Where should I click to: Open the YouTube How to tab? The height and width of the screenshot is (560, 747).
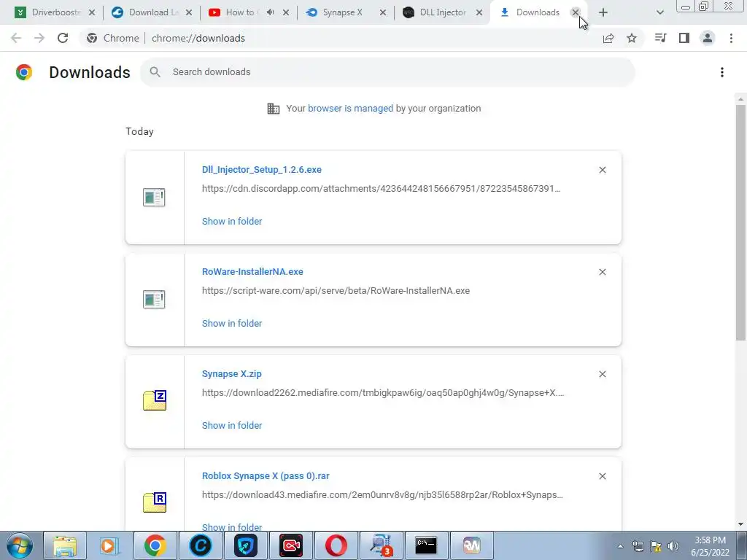[233, 12]
